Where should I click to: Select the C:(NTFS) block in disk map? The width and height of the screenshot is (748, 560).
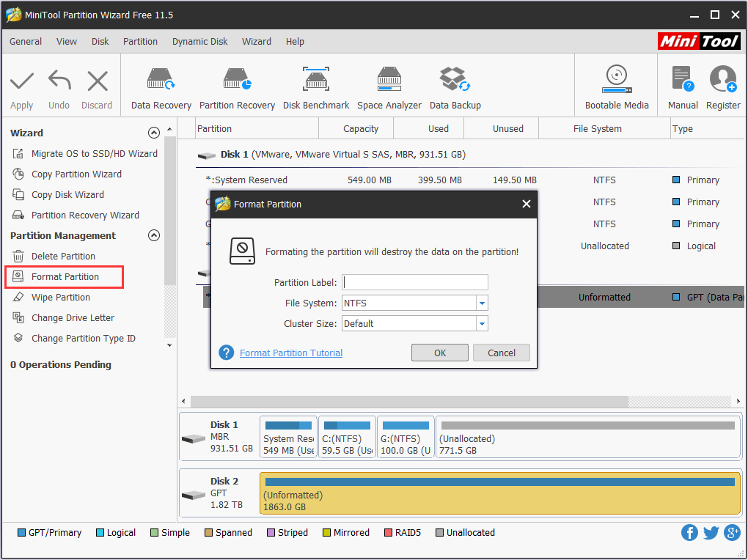click(x=347, y=437)
